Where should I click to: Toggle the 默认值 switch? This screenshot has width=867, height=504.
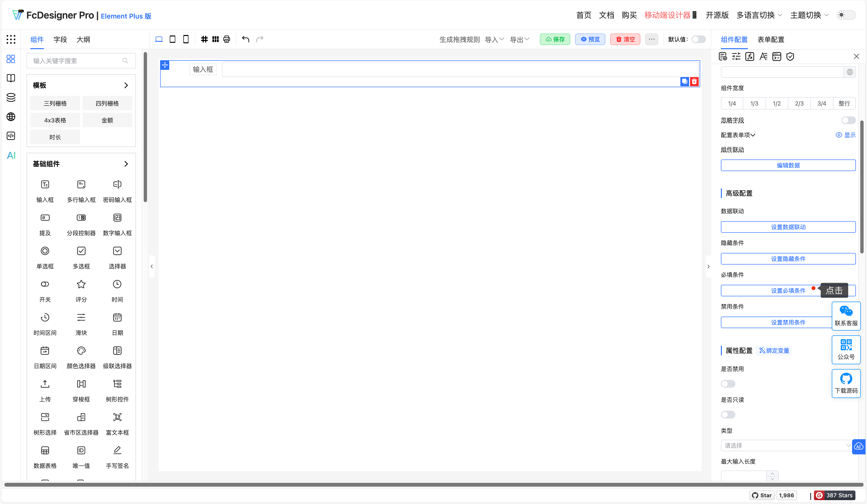click(698, 39)
